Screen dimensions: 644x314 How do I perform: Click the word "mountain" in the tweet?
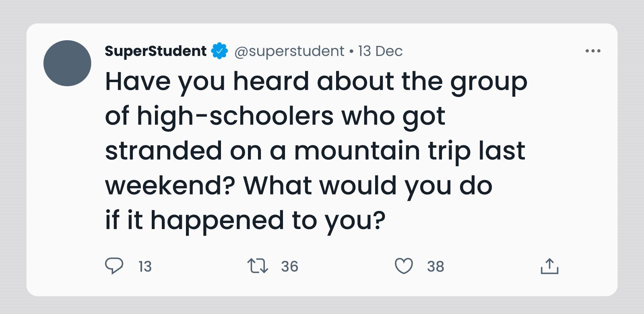point(357,151)
